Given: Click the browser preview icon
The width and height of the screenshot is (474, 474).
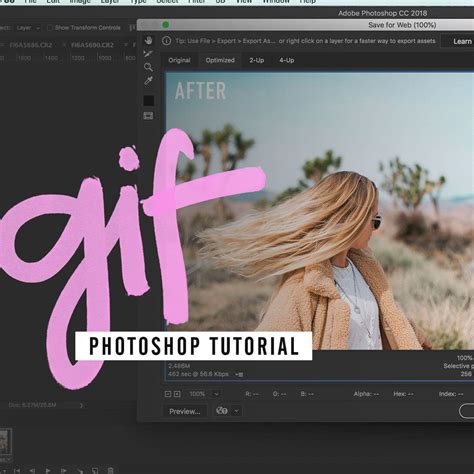Looking at the screenshot, I should [222, 411].
